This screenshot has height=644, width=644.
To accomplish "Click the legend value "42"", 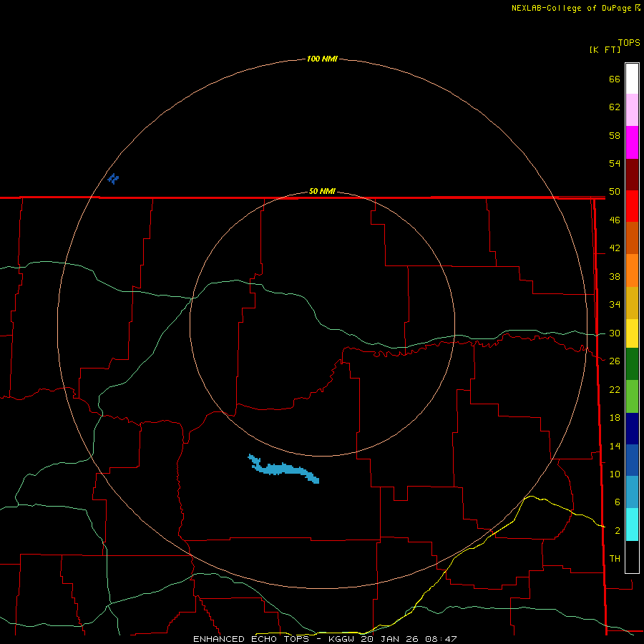I will pyautogui.click(x=615, y=248).
